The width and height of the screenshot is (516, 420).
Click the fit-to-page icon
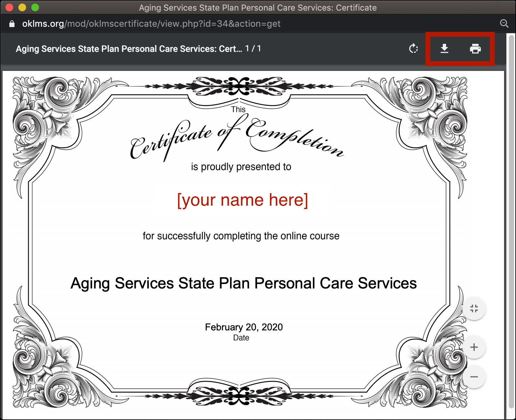(474, 308)
